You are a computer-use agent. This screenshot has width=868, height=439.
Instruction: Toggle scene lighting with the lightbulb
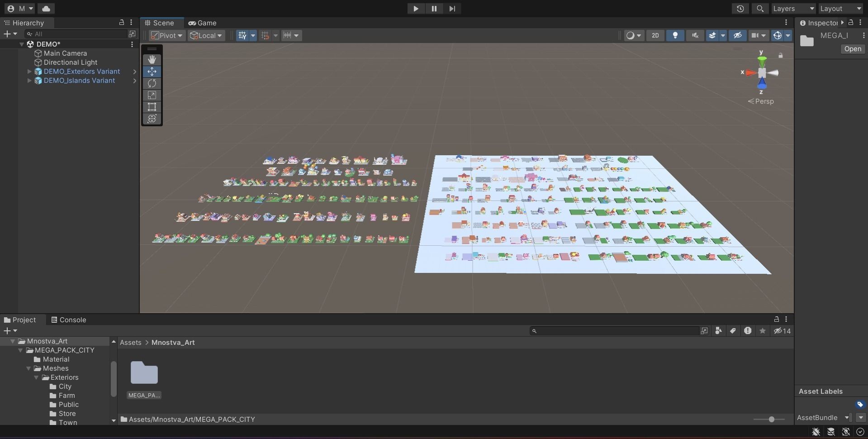pyautogui.click(x=675, y=35)
